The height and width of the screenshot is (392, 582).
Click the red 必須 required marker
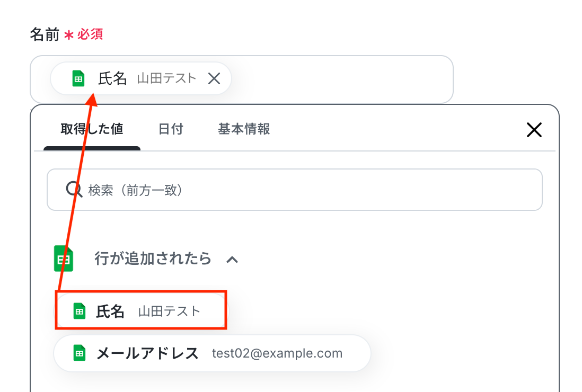pyautogui.click(x=90, y=35)
